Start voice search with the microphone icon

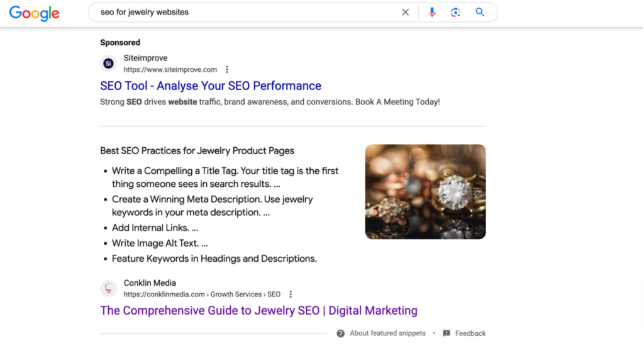click(431, 13)
